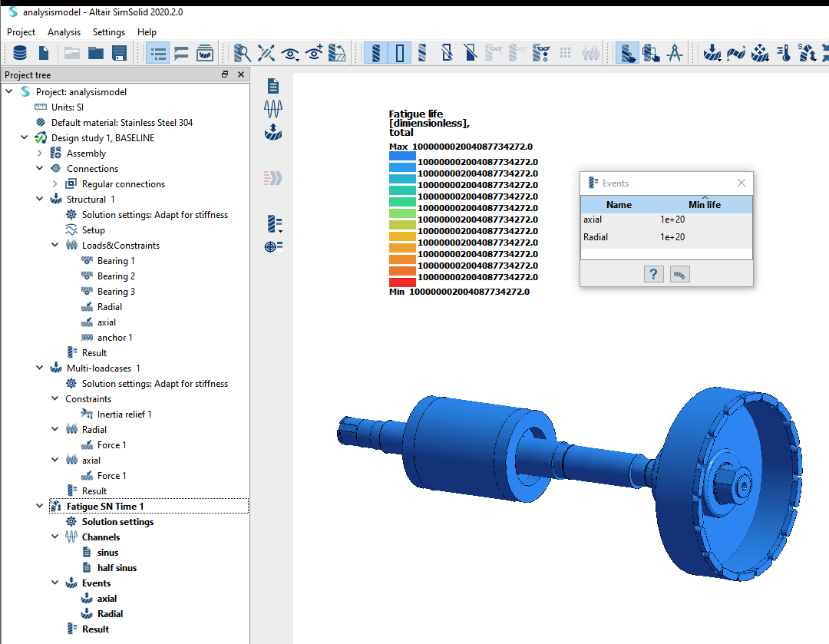This screenshot has height=644, width=829.
Task: Open the comments speech bubble icon
Action: (x=181, y=53)
